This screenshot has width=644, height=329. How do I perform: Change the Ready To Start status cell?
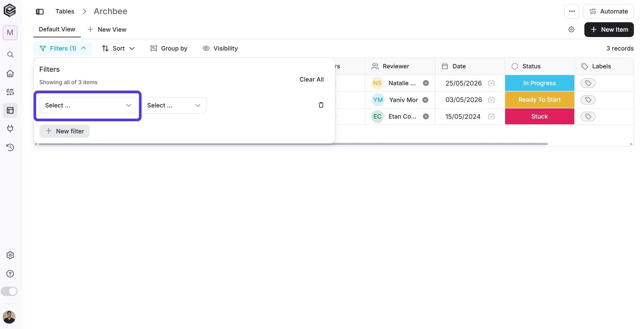pos(540,100)
